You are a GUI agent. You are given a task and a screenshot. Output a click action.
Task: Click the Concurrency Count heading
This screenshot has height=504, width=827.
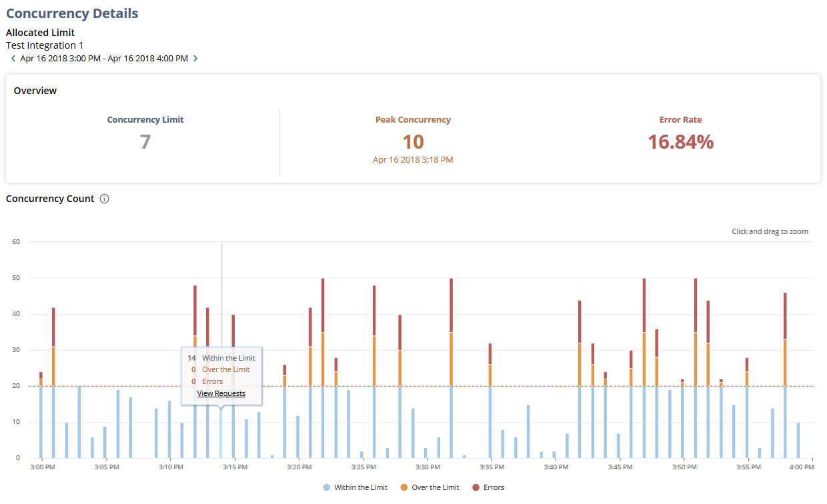coord(50,199)
